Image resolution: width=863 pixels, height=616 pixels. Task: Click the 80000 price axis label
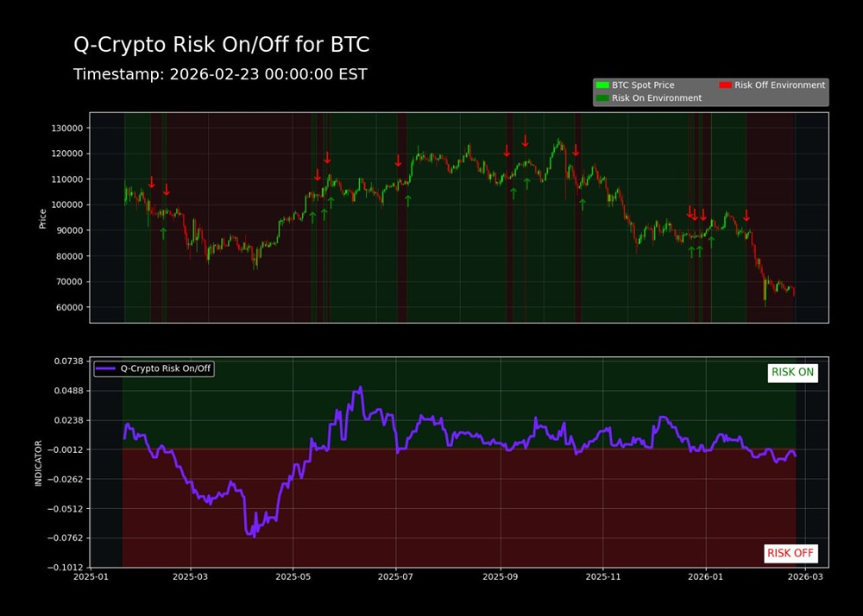pos(69,256)
